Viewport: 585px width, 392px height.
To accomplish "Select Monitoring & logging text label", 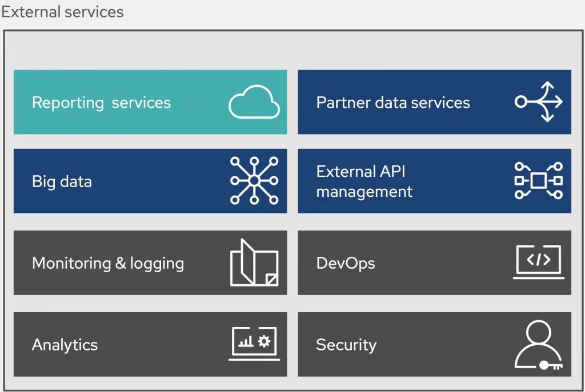I will tap(108, 263).
